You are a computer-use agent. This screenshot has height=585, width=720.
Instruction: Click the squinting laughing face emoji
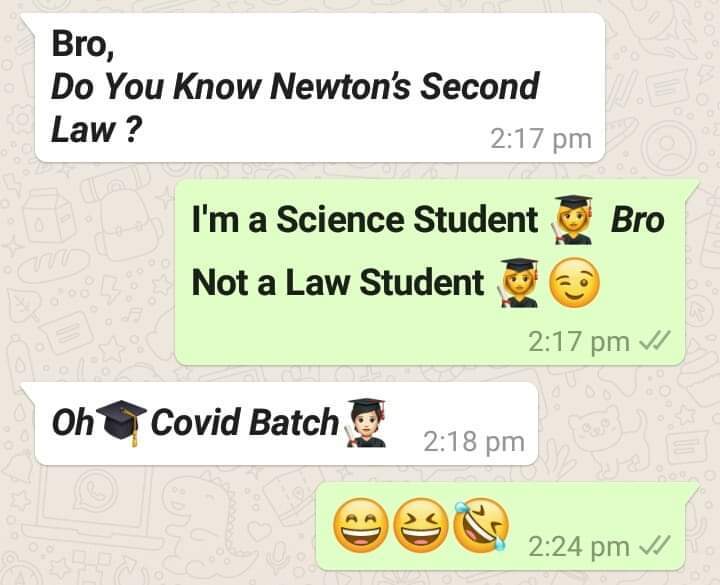[421, 525]
